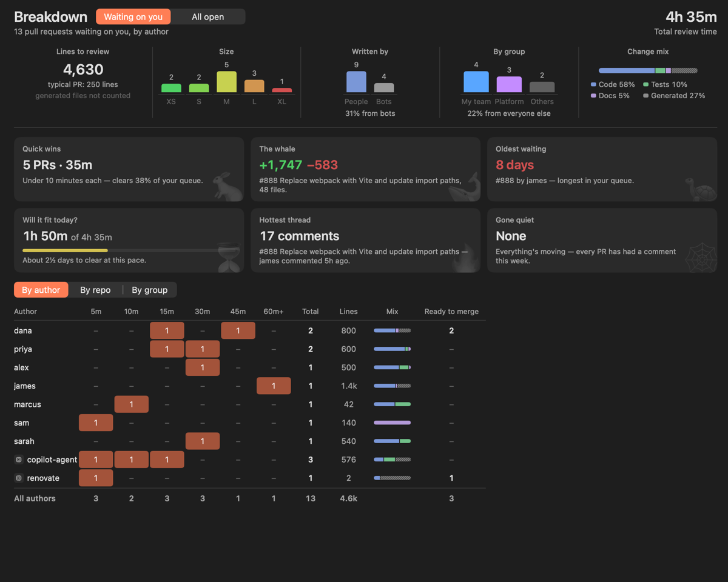728x582 pixels.
Task: Click the 4h 35m total review time
Action: point(691,17)
